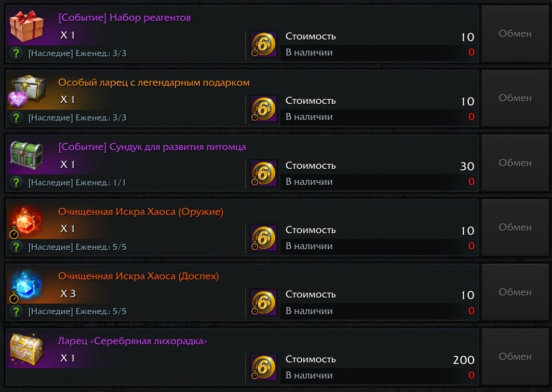Exchange for Очищенная Искра Хаоса (Доспех)
The width and height of the screenshot is (552, 392).
515,292
